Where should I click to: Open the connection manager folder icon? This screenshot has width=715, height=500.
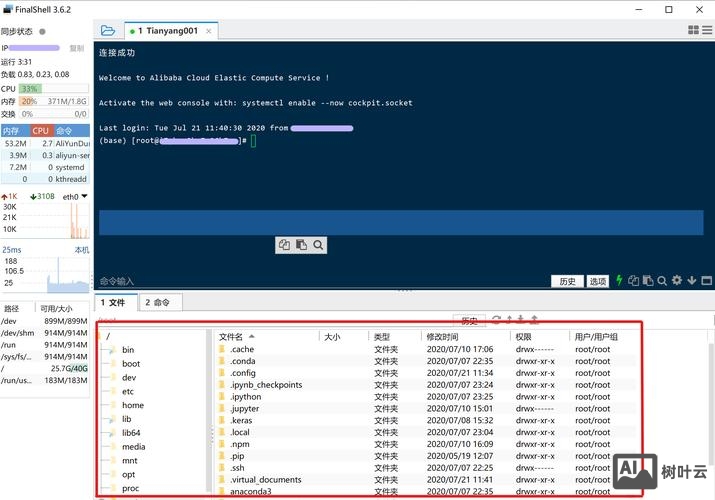(108, 31)
